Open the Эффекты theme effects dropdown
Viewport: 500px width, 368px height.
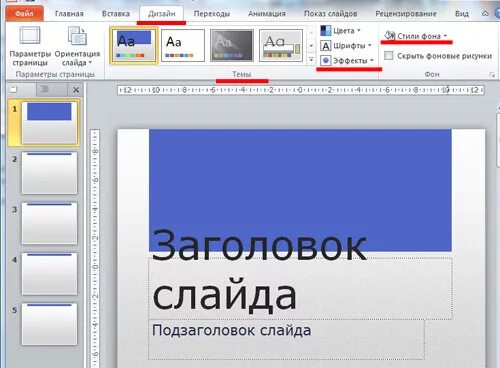[x=347, y=60]
